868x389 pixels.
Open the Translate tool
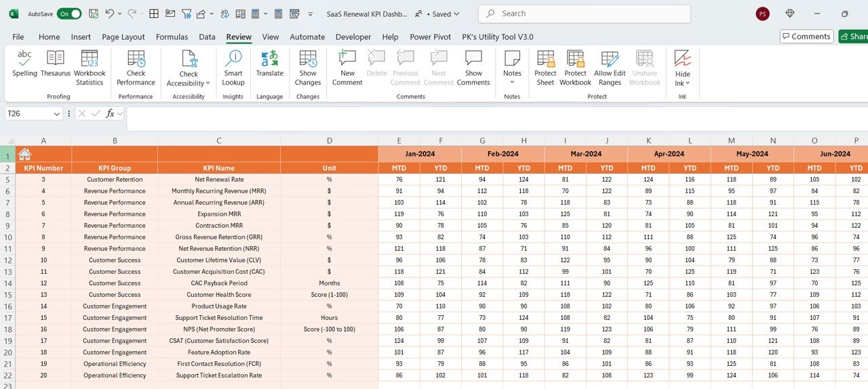tap(270, 64)
